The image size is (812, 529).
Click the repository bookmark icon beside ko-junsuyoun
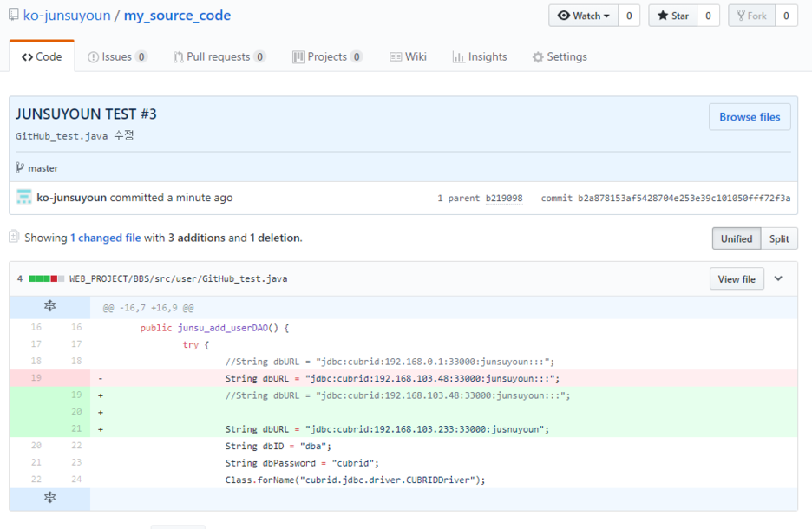point(15,15)
